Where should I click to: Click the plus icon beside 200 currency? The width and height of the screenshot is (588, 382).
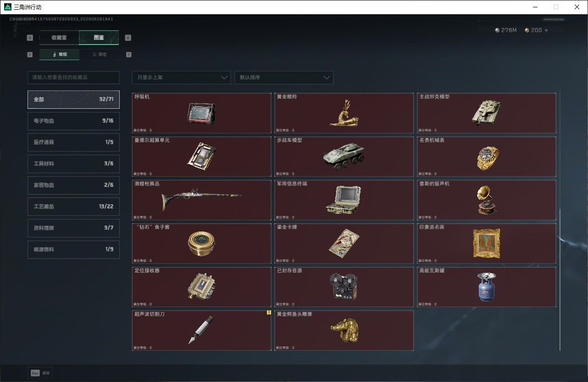point(546,30)
